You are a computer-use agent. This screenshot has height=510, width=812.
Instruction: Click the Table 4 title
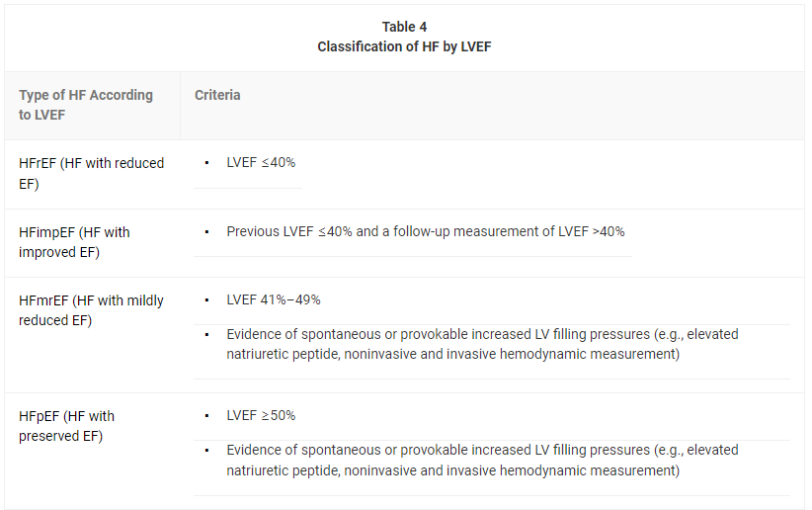[404, 27]
